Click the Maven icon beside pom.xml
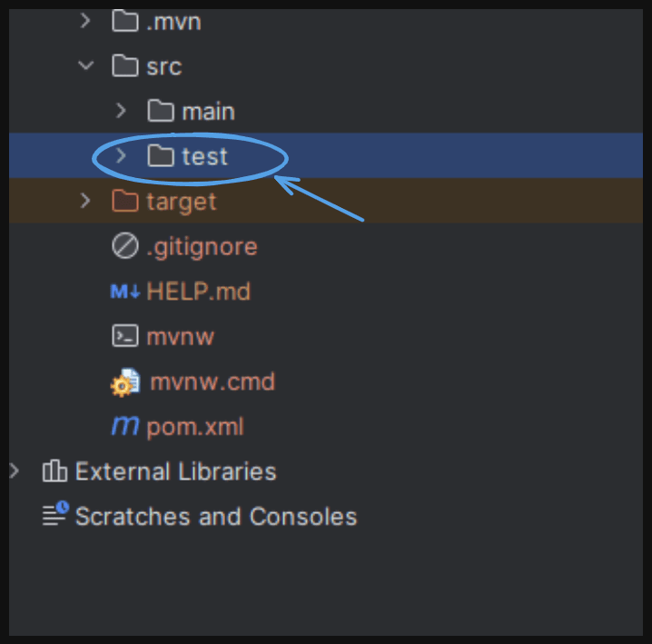Viewport: 652px width, 644px height. coord(125,426)
